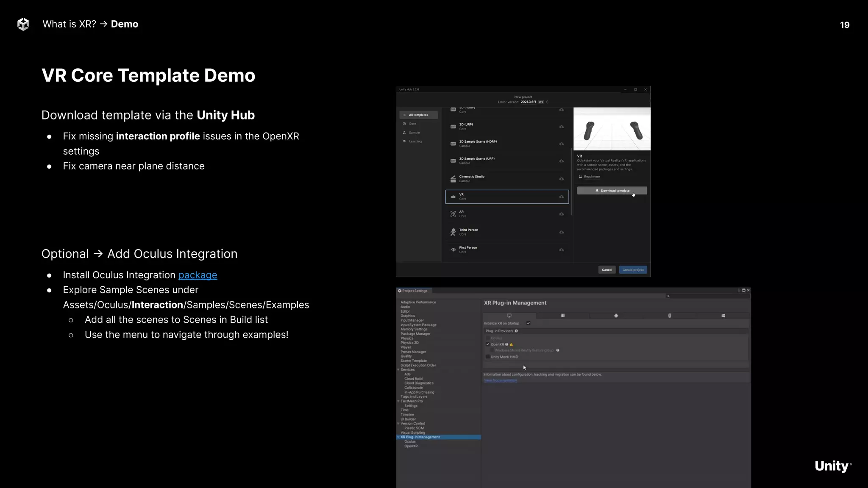
Task: Click help icon for Windows Mixed Reality group
Action: 558,350
